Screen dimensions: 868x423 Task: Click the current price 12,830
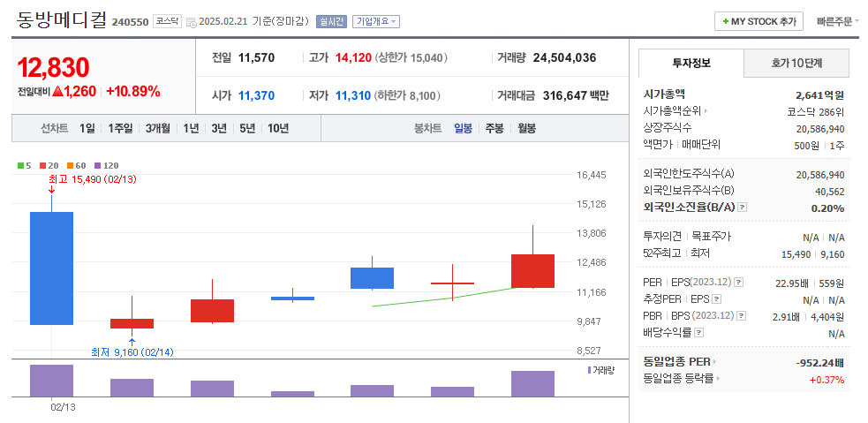point(53,67)
